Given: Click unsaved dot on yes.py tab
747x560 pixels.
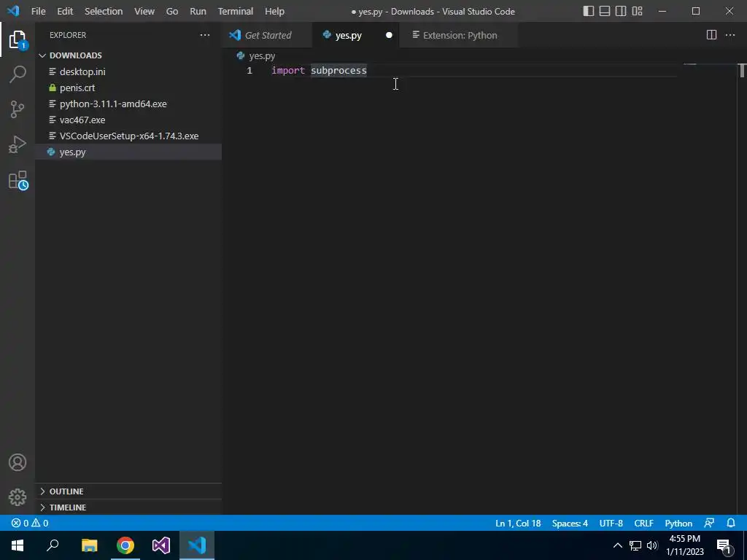Looking at the screenshot, I should coord(389,35).
